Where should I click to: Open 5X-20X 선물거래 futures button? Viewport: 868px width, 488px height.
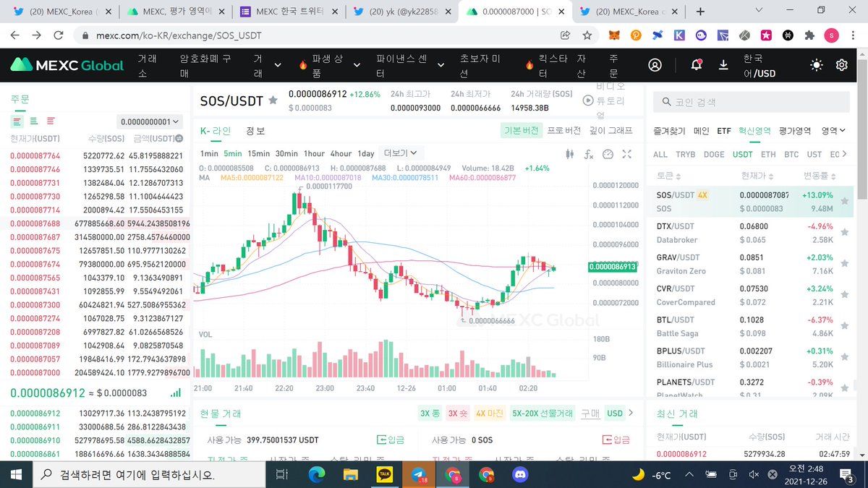point(542,414)
